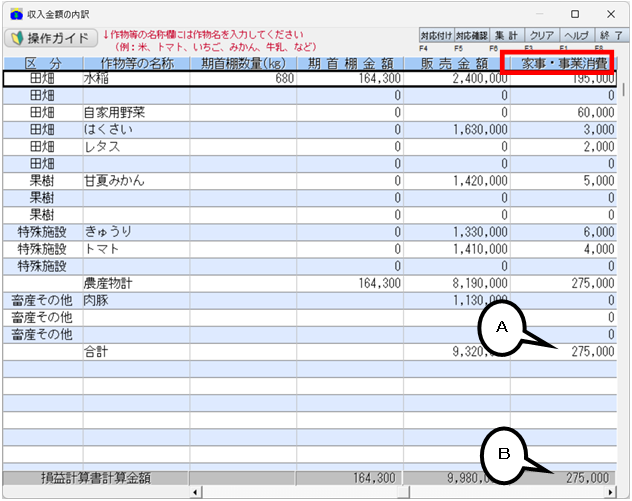632x501 pixels.
Task: Click the 5,000 cell for 甘夏みかん
Action: tap(563, 181)
